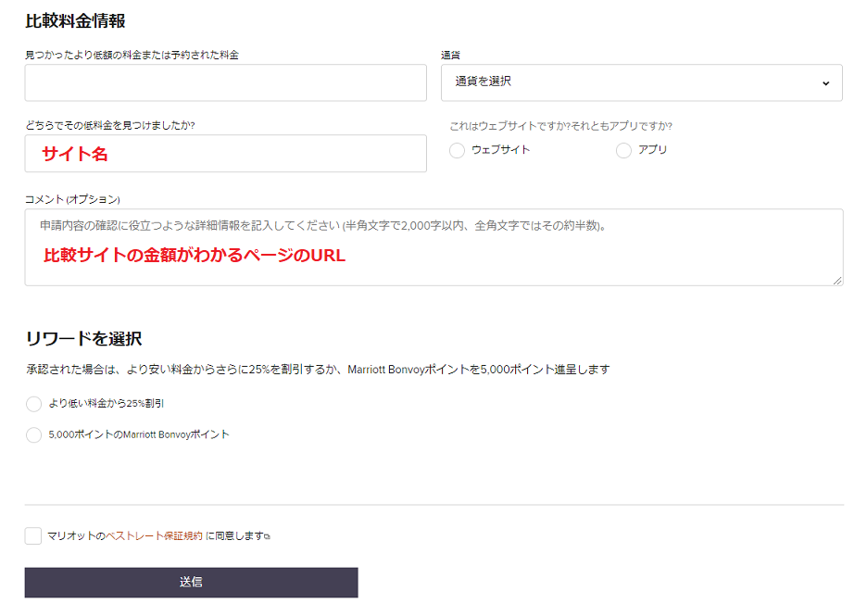Open the ベストレート保証規約 link
The height and width of the screenshot is (616, 867).
154,535
